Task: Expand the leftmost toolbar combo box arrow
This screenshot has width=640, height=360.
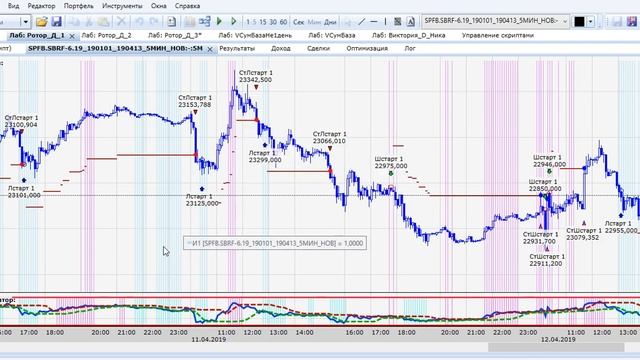Action: tap(26, 22)
